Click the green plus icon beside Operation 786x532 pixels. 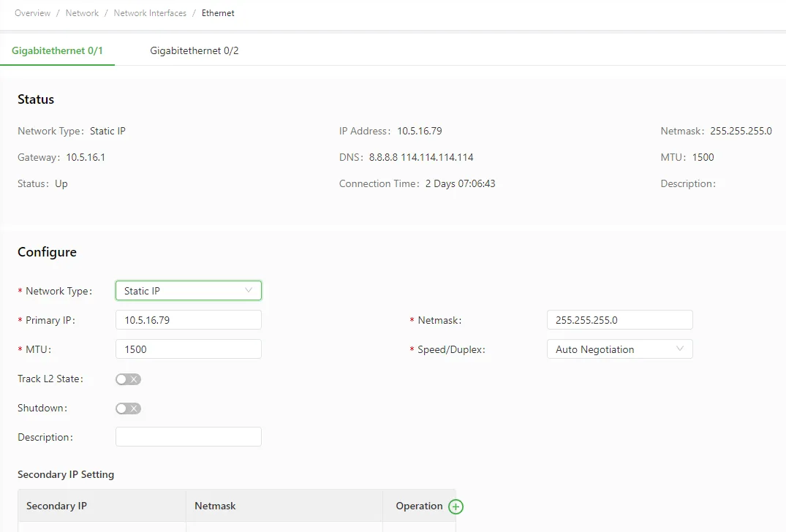point(456,506)
